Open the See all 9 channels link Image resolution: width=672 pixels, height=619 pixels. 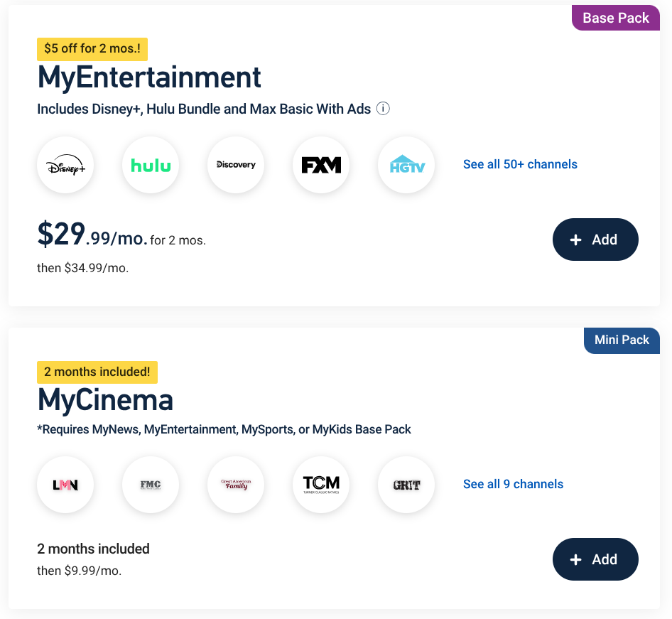tap(513, 484)
